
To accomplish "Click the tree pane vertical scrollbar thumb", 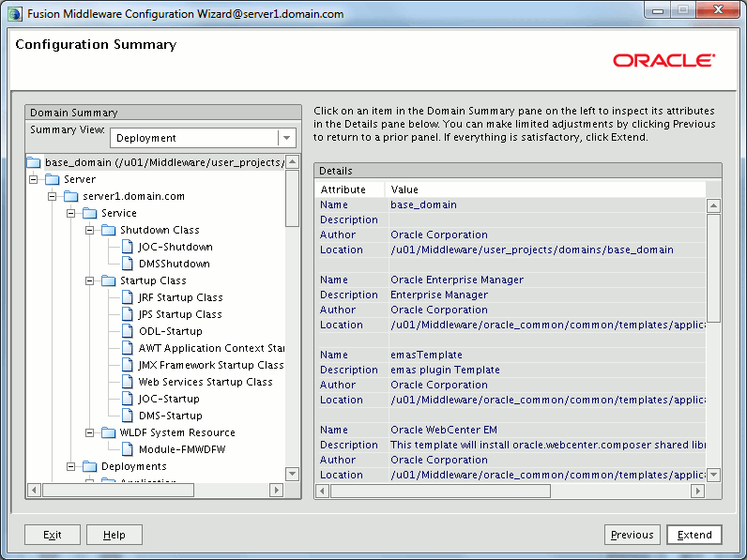I will (293, 198).
